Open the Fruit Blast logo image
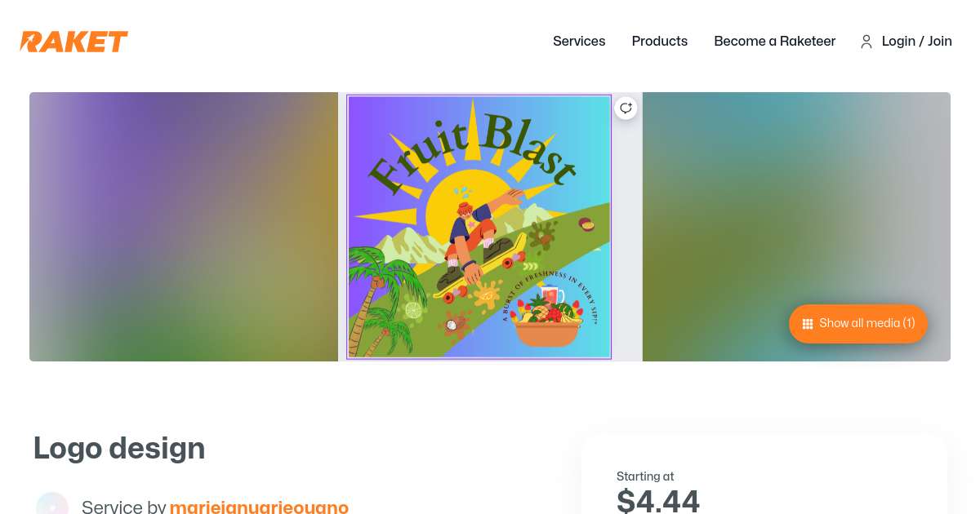Screen dimensions: 980x514 [x=479, y=227]
